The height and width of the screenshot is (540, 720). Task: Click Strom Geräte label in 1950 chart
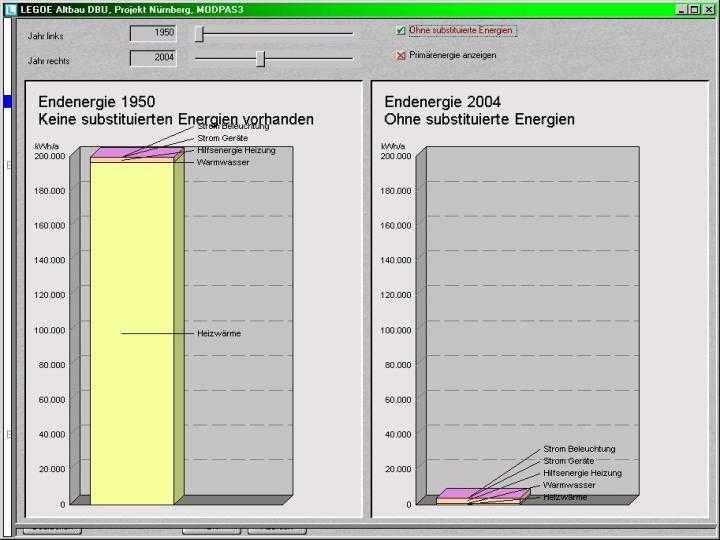point(223,138)
